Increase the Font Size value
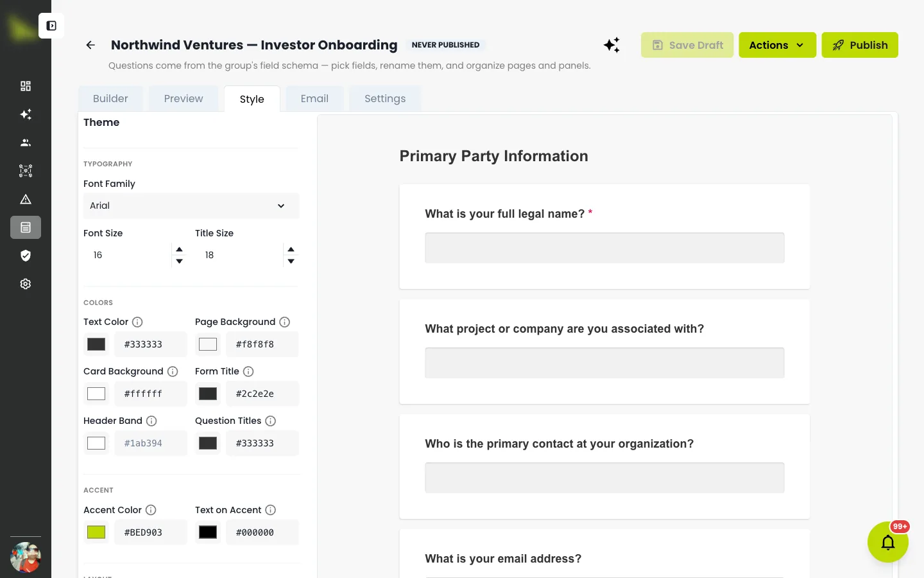This screenshot has width=924, height=578. tap(180, 249)
